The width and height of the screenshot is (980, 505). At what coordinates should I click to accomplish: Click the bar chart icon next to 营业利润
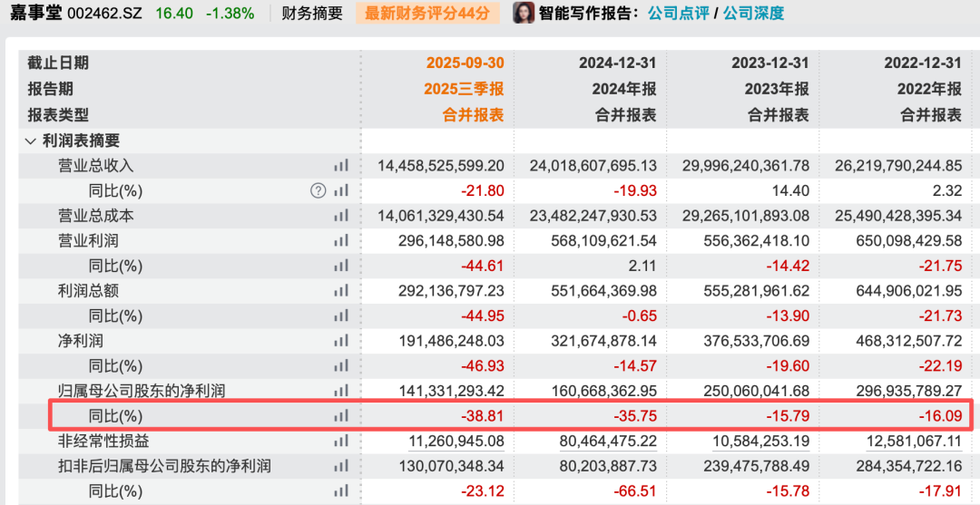point(341,241)
